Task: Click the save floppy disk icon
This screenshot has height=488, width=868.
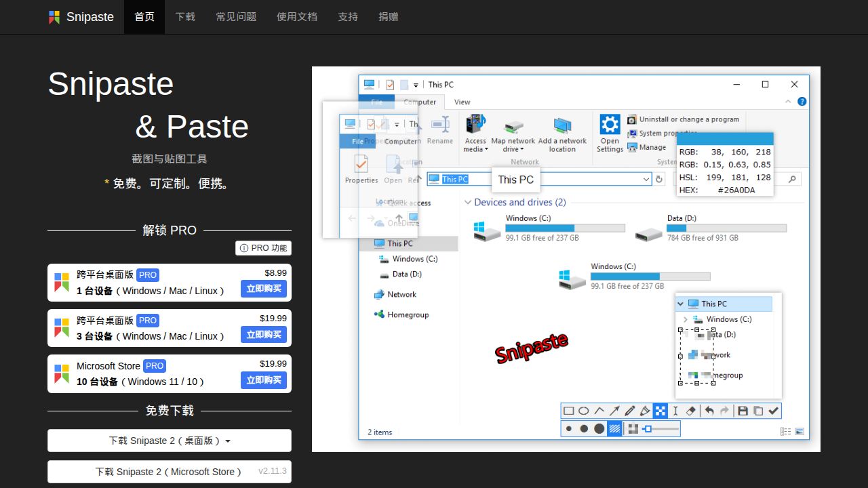Action: (743, 411)
